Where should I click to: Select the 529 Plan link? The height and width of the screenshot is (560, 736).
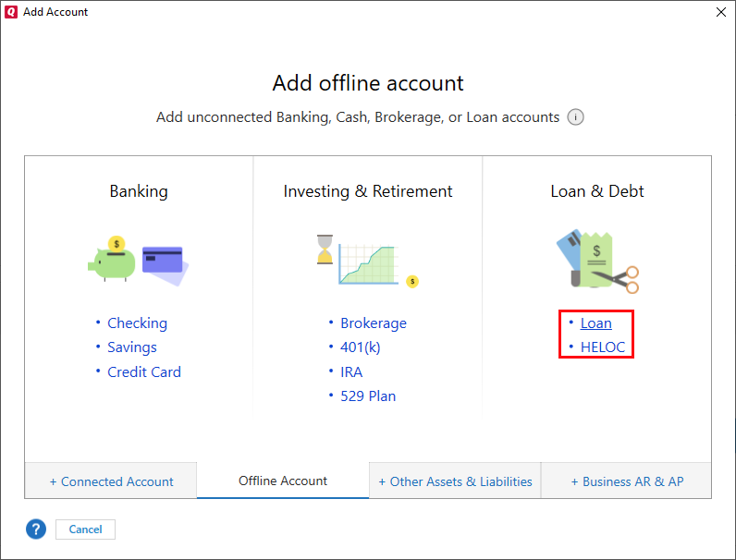(x=367, y=396)
